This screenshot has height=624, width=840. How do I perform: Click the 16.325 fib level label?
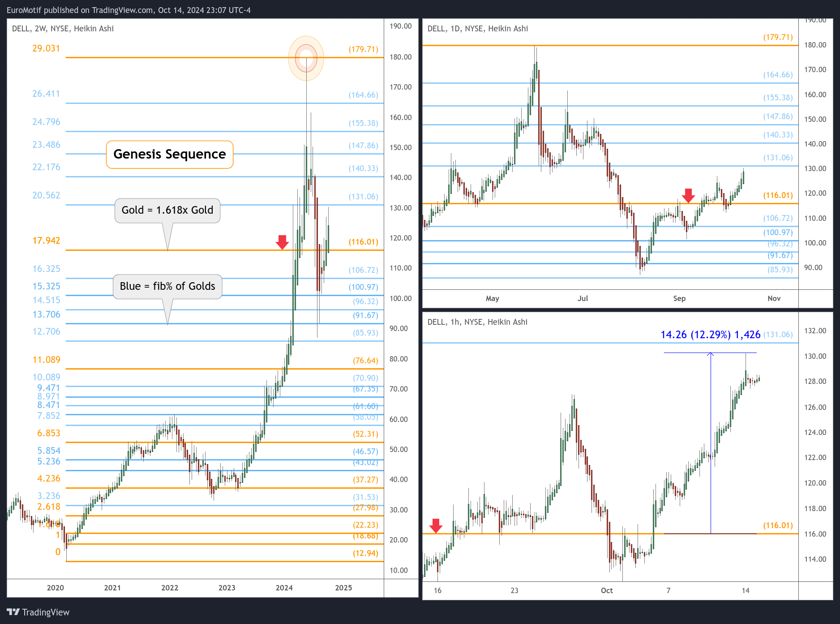coord(46,269)
